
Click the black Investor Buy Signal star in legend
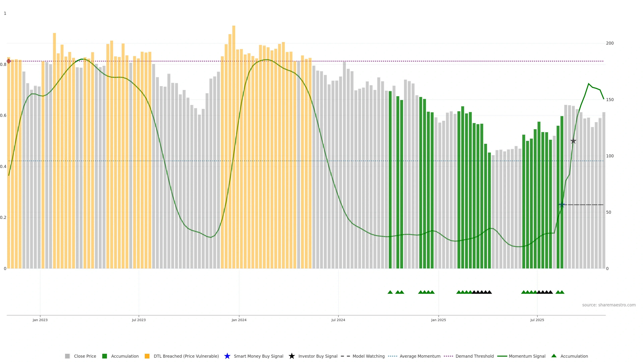[x=291, y=356]
